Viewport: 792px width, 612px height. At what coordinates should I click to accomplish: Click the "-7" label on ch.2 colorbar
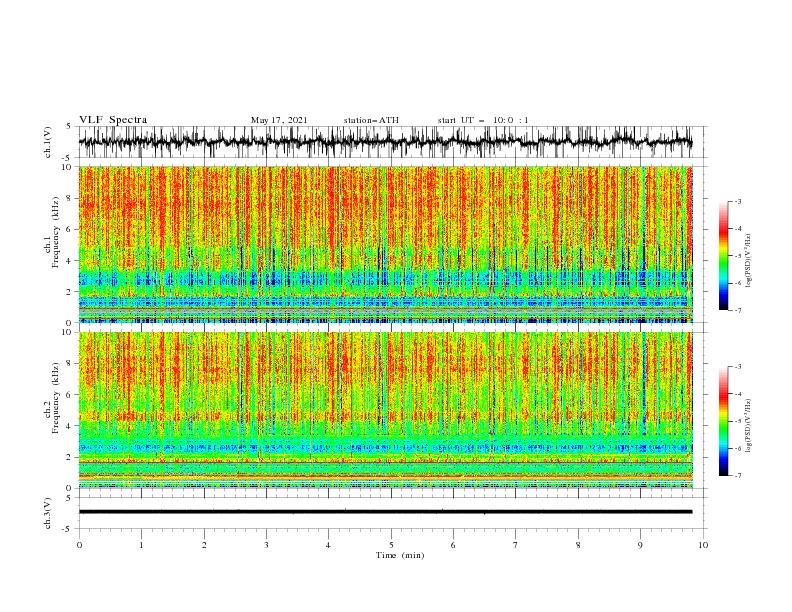pos(738,476)
